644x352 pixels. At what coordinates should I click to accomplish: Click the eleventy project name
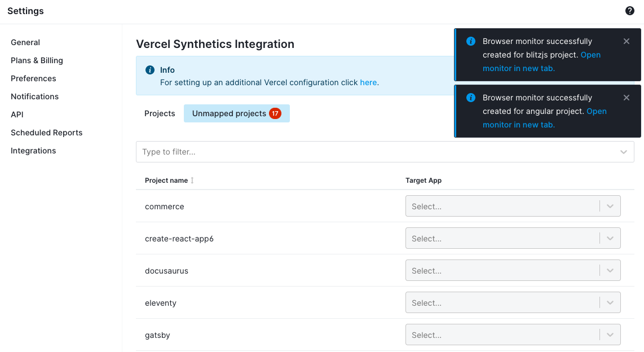click(x=161, y=303)
